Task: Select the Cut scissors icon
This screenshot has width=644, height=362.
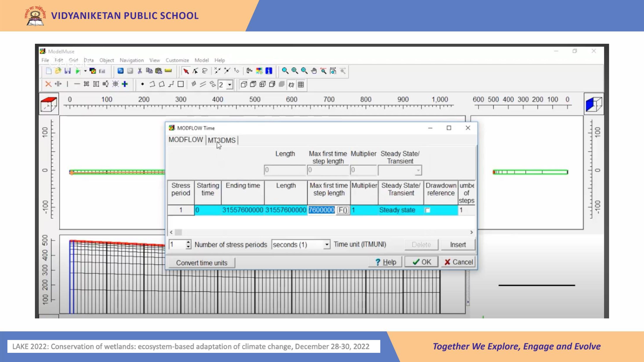Action: (140, 71)
